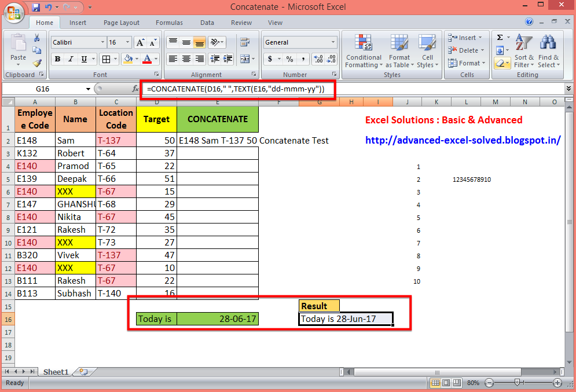Click inside the formula bar
This screenshot has height=392, width=576.
click(x=232, y=90)
